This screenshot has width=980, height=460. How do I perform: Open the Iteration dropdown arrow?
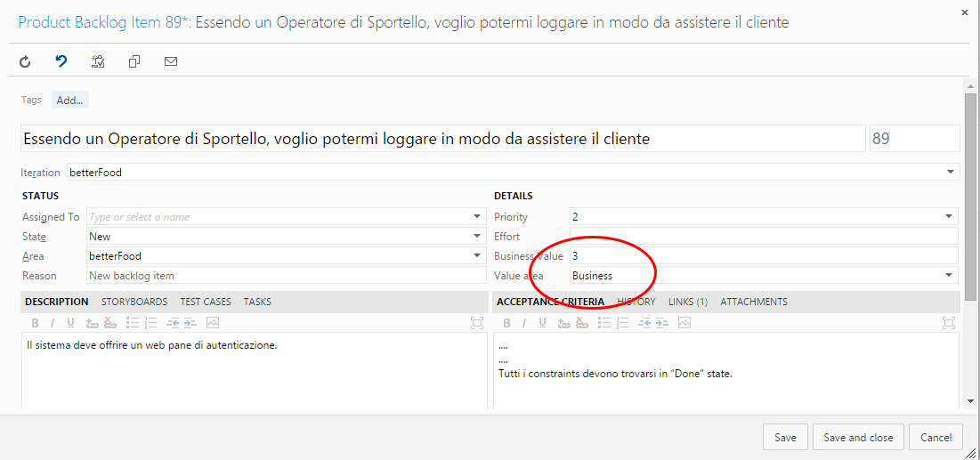pyautogui.click(x=951, y=172)
